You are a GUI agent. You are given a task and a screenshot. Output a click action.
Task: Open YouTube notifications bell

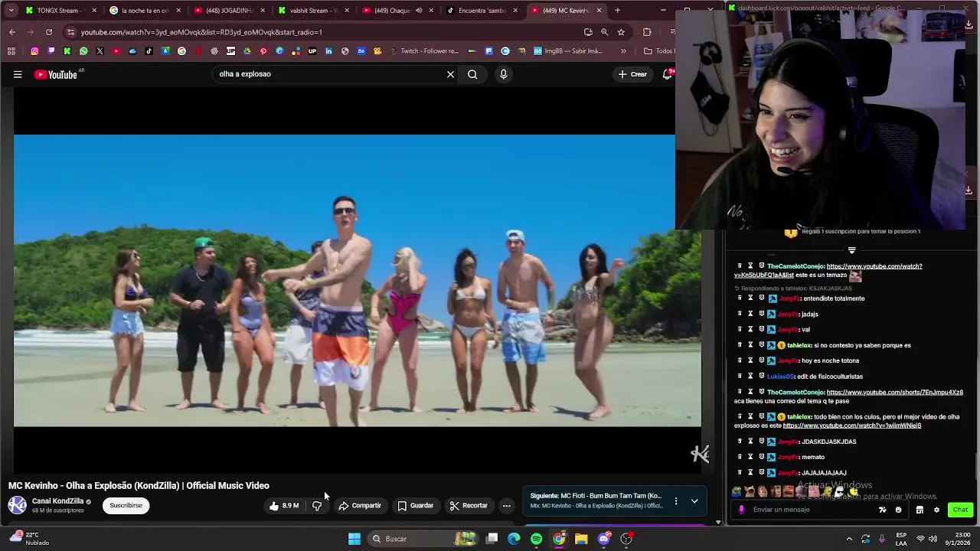pyautogui.click(x=668, y=73)
